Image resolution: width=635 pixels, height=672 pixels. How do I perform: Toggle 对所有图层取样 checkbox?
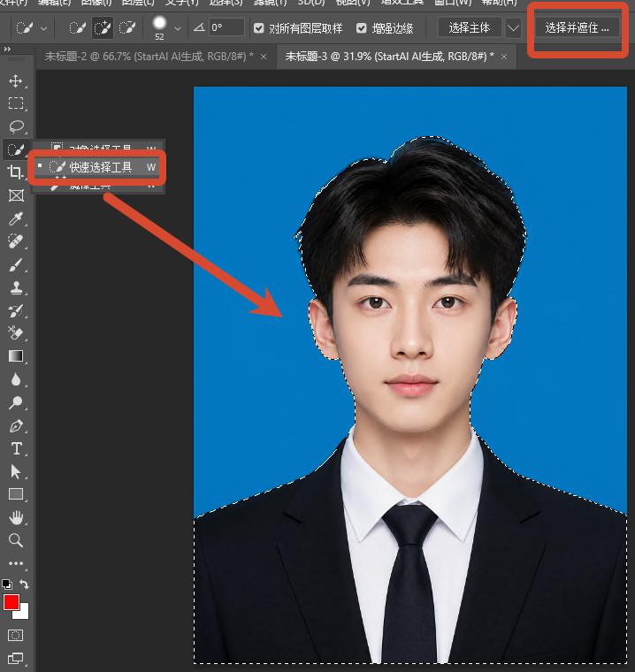(258, 28)
